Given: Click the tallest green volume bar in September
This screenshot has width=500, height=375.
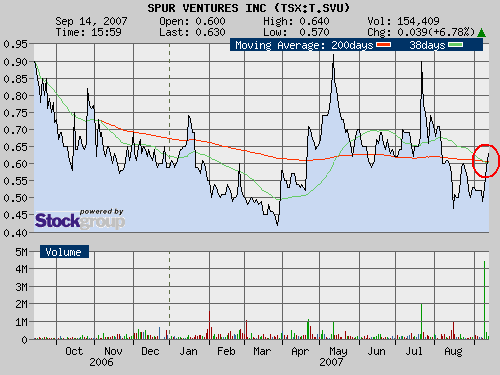Looking at the screenshot, I should pos(484,300).
